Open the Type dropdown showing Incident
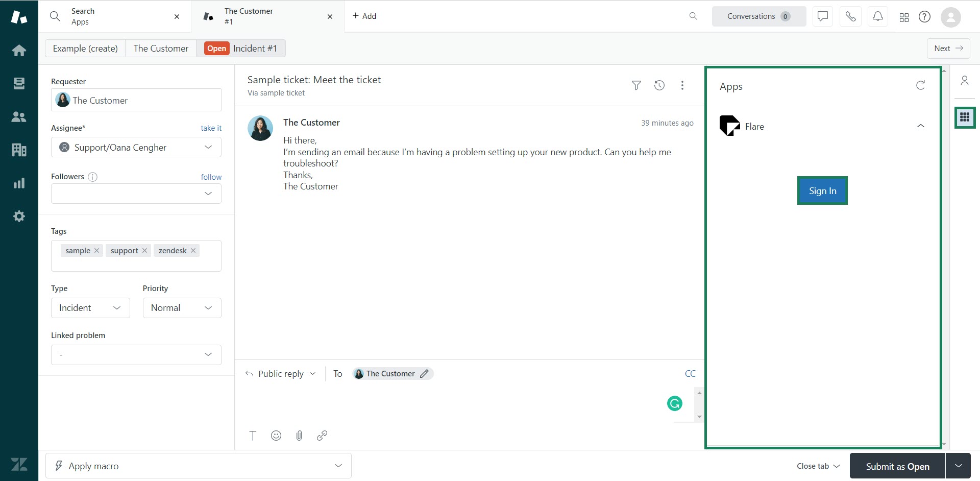The image size is (980, 481). coord(90,308)
